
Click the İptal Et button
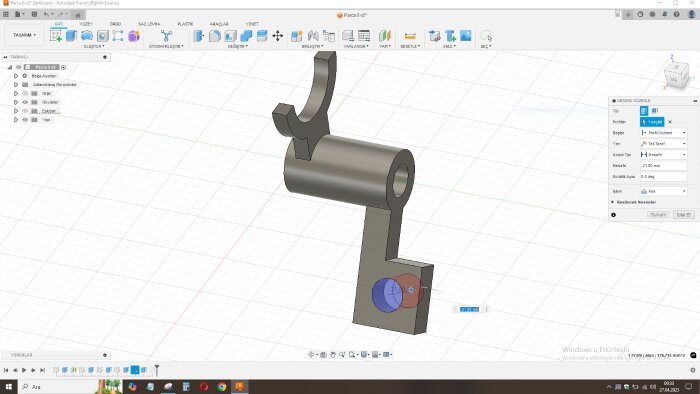[x=683, y=215]
